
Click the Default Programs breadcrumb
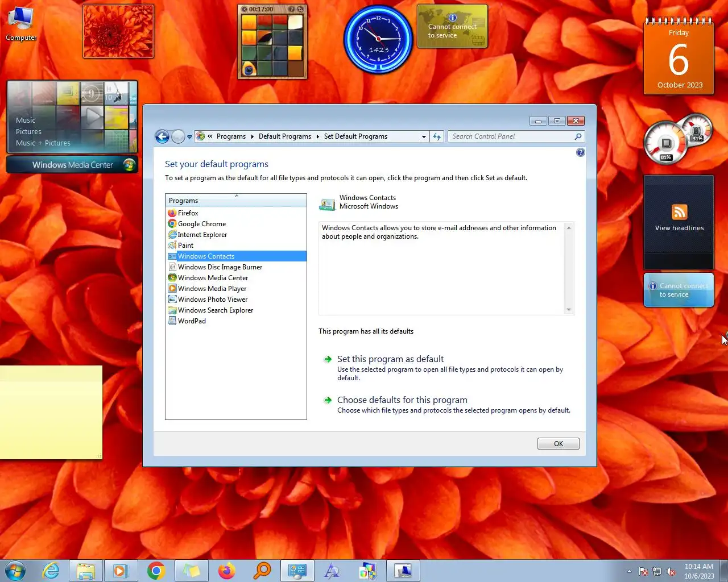285,136
